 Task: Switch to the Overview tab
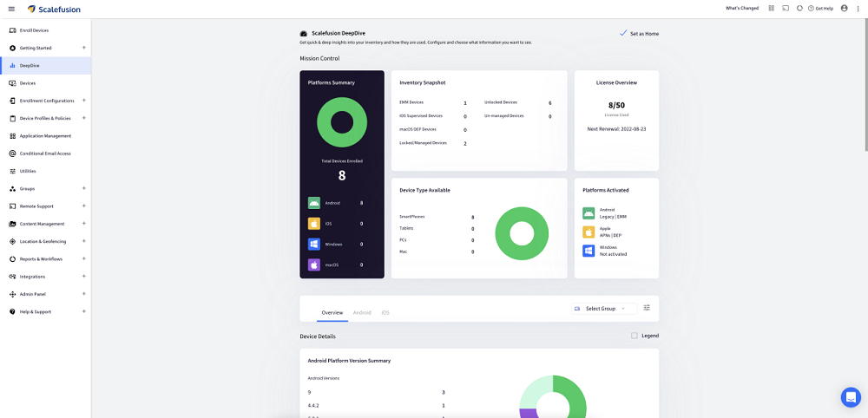332,313
